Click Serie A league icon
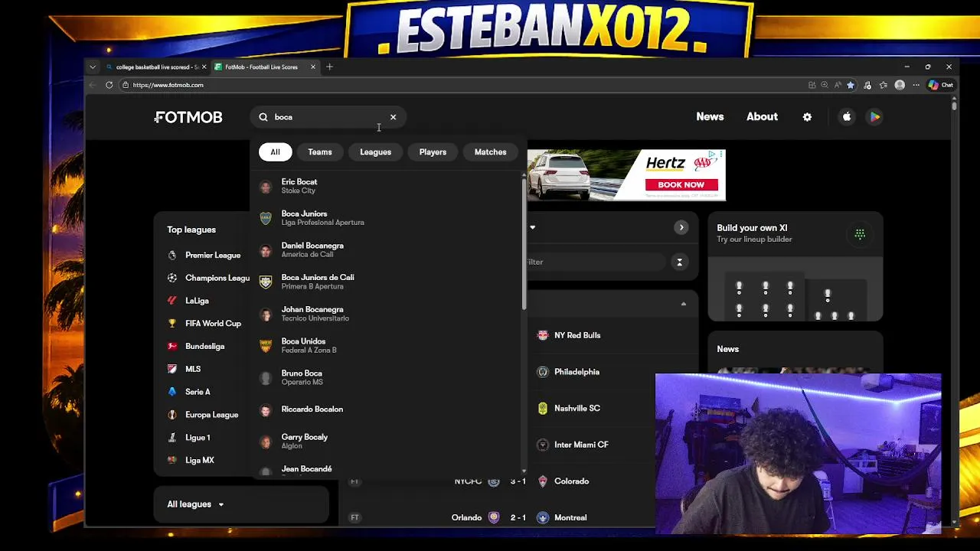 pyautogui.click(x=172, y=392)
